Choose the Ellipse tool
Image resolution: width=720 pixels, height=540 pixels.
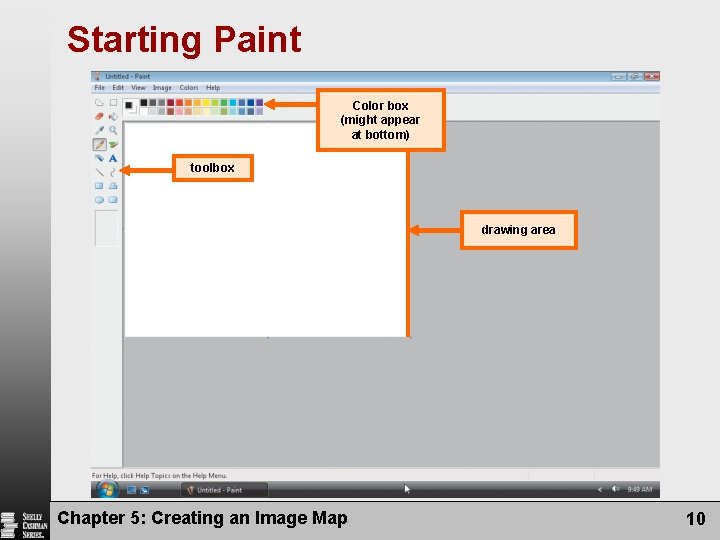99,200
